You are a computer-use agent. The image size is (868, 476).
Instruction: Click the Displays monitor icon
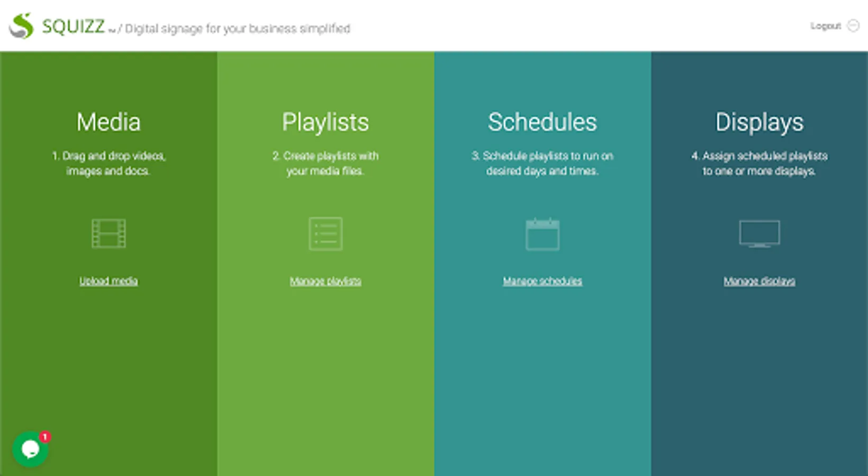[x=759, y=234]
